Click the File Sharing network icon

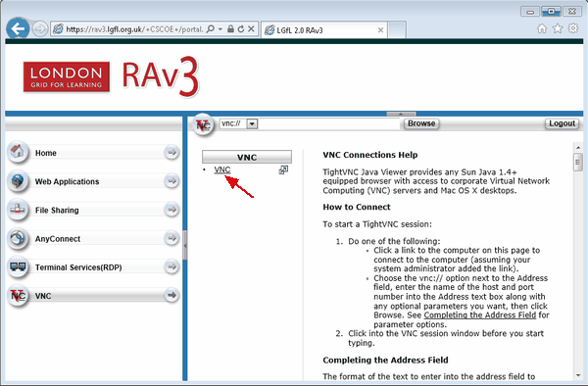(18, 209)
